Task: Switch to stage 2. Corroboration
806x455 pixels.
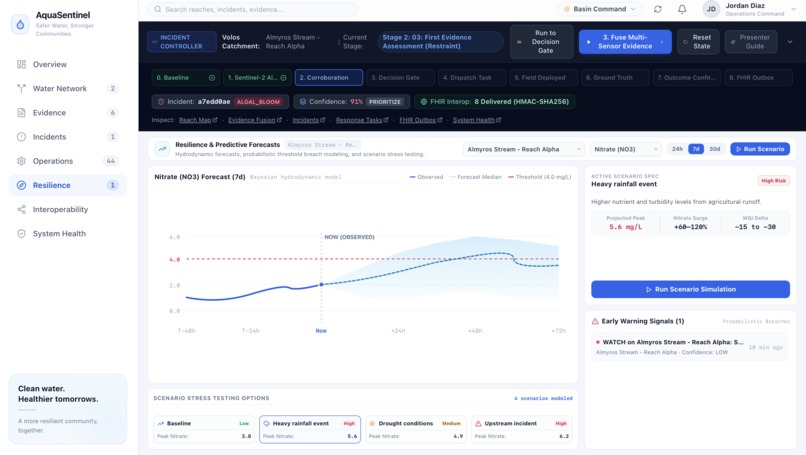Action: point(329,78)
